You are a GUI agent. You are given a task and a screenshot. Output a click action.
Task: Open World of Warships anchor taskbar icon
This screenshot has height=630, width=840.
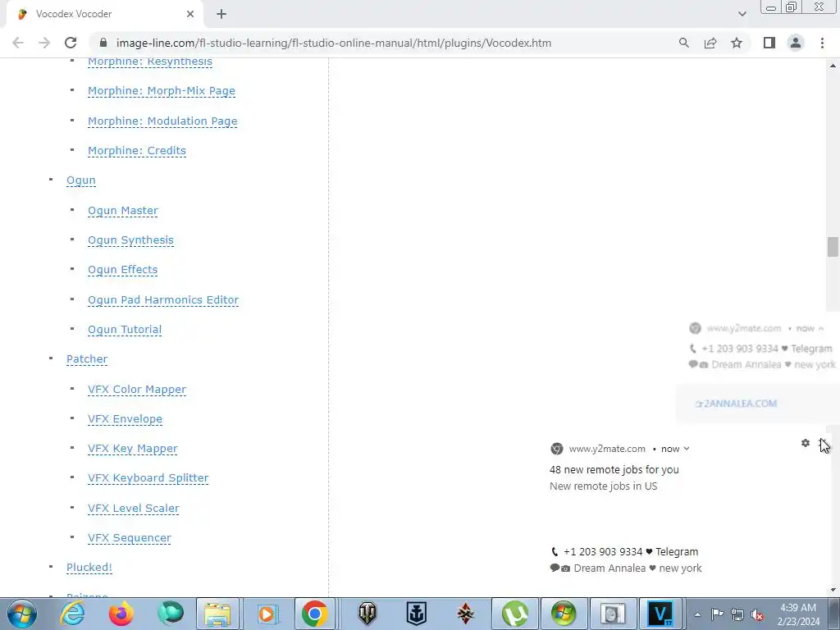pyautogui.click(x=416, y=614)
